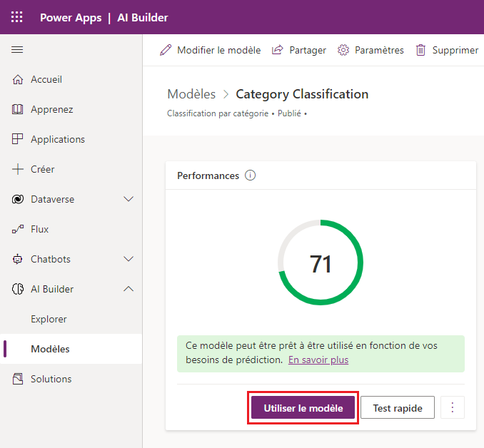The height and width of the screenshot is (448, 484).
Task: Follow the En savoir plus link
Action: click(x=318, y=360)
